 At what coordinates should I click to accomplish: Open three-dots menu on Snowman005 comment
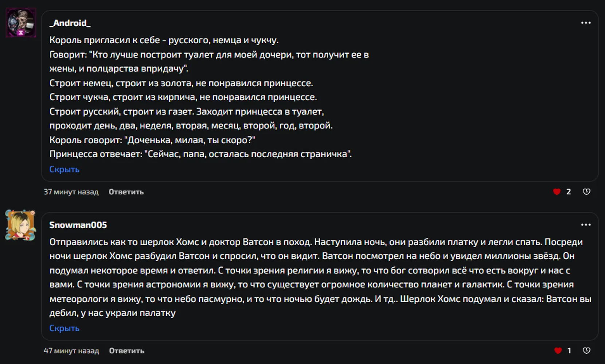586,225
